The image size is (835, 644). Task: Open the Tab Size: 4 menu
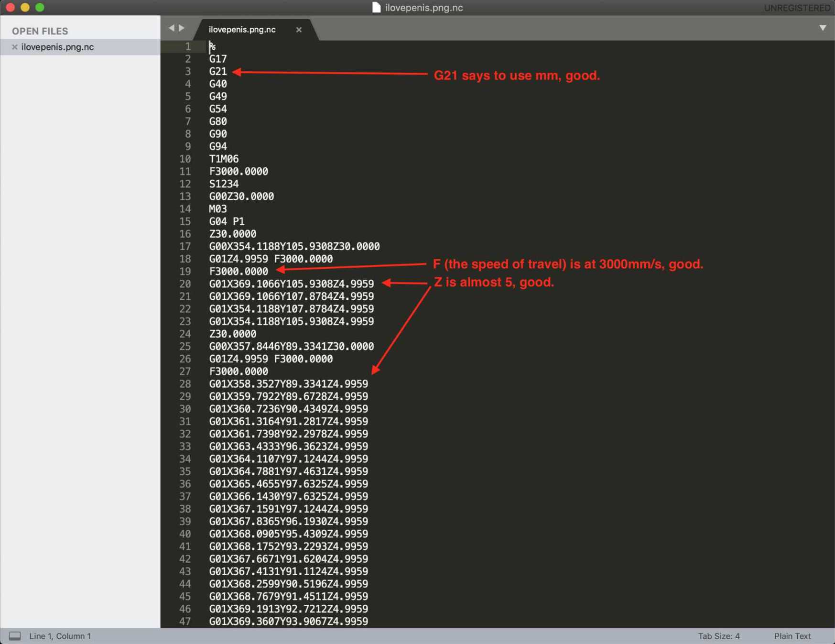719,636
